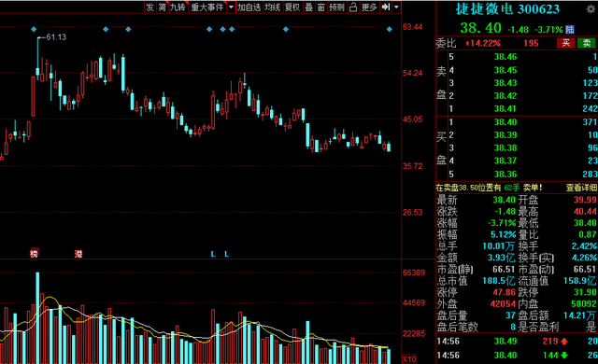This screenshot has width=598, height=364.
Task: Click the first blue diamond timeline marker
Action: point(34,29)
